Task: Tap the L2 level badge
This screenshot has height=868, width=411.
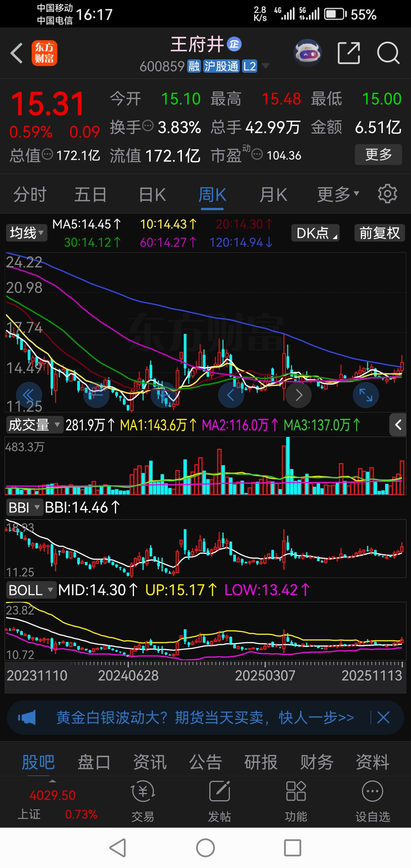Action: click(x=249, y=66)
